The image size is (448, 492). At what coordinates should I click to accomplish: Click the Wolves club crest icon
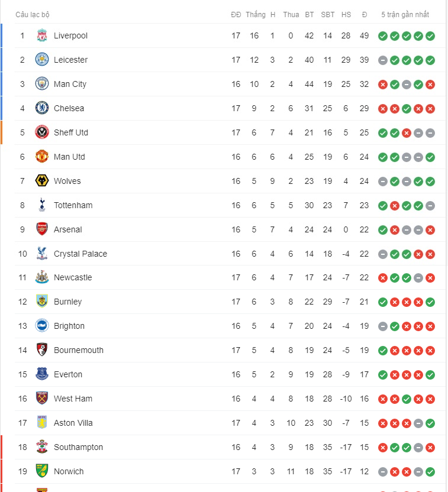[42, 181]
